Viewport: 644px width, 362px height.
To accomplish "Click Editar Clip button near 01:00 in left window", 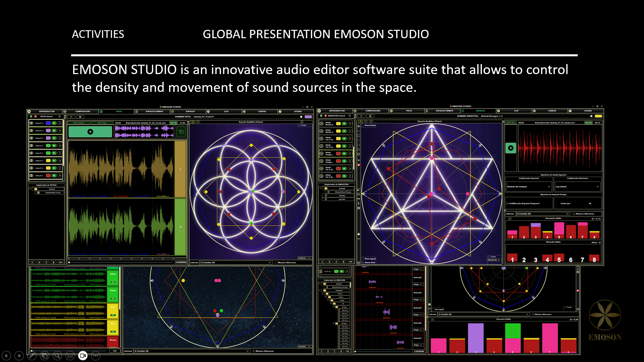I will coord(173,123).
